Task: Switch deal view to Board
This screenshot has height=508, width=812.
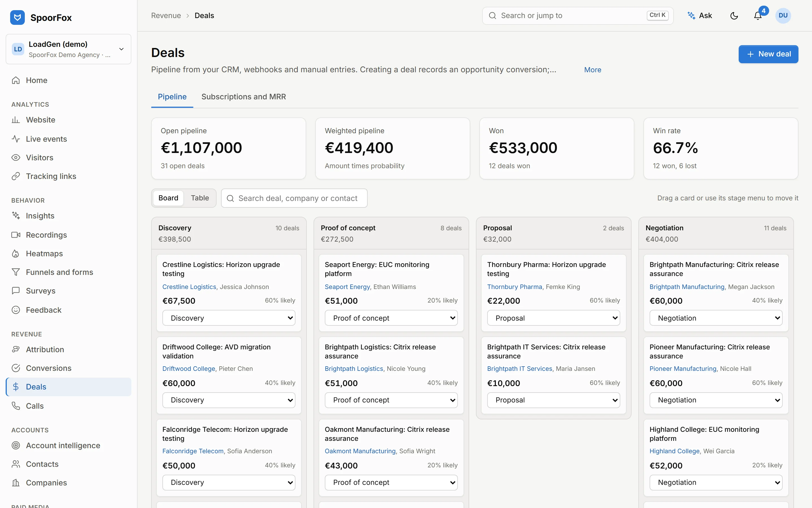Action: pyautogui.click(x=168, y=198)
